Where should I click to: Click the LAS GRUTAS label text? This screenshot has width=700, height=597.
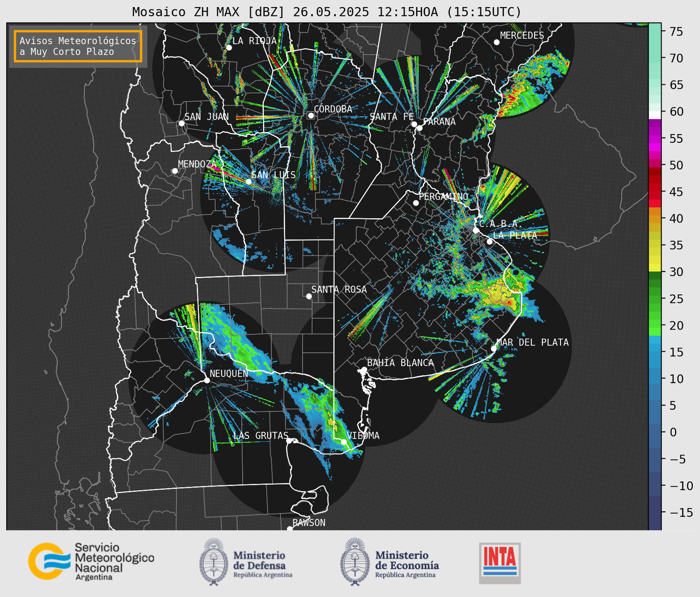point(261,436)
